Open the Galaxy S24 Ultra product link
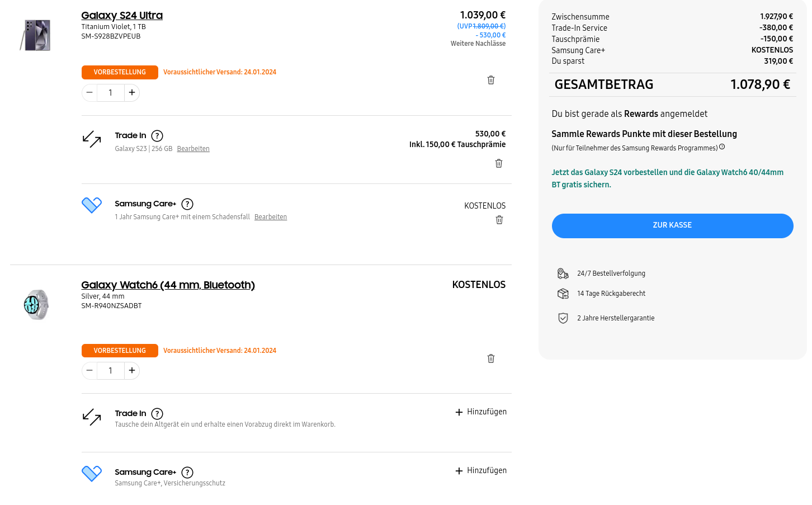 [x=122, y=16]
